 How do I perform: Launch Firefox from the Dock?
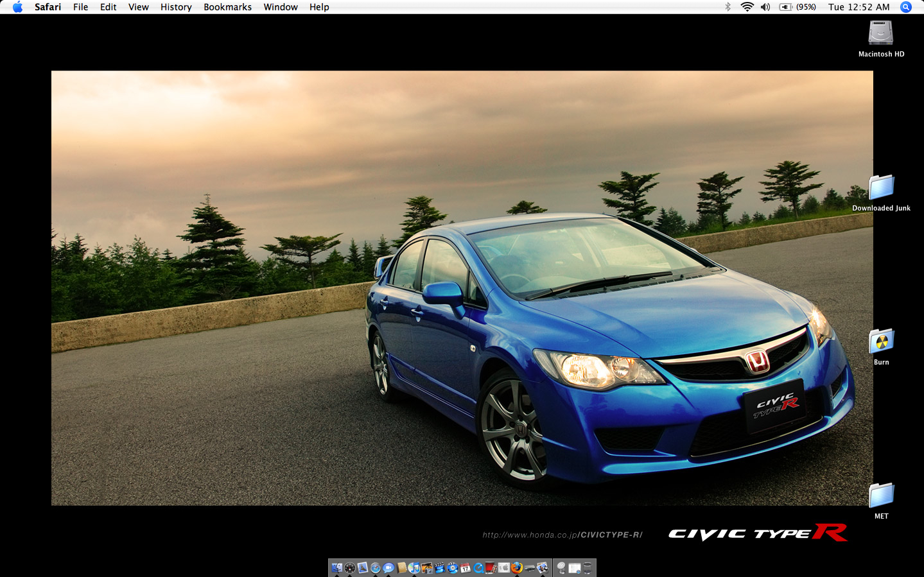pyautogui.click(x=517, y=567)
